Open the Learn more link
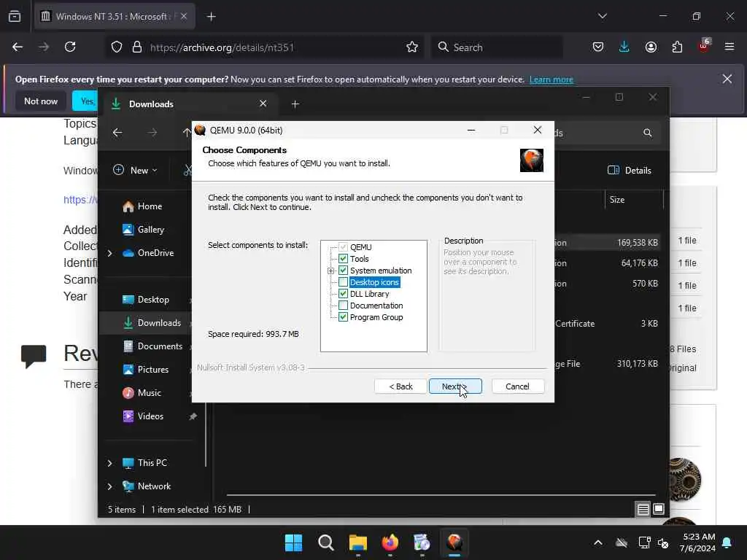 [551, 79]
